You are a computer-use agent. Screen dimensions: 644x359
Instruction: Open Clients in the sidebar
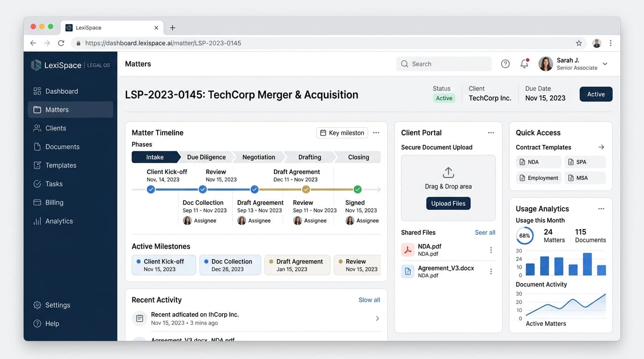[x=70, y=128]
